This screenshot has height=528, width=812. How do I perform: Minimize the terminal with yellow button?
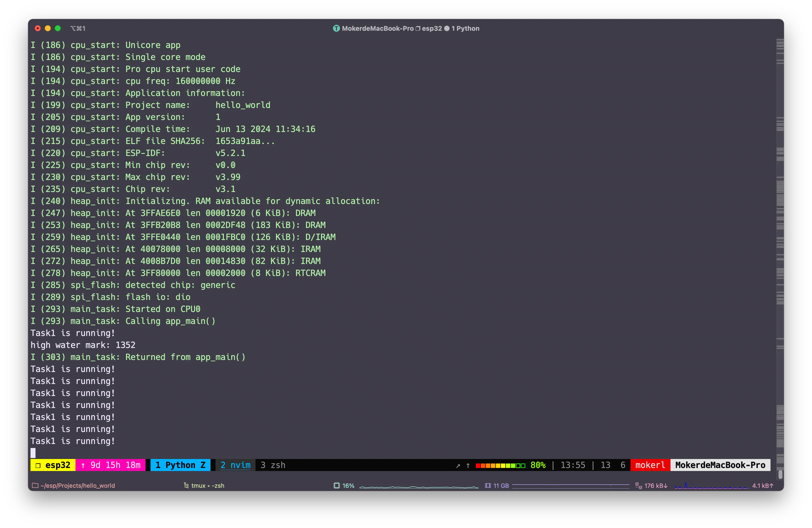(x=48, y=28)
